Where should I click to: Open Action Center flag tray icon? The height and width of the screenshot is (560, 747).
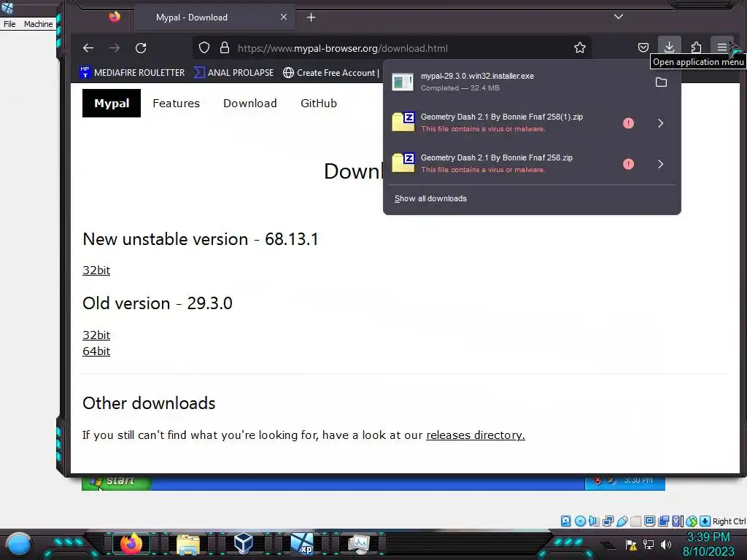[x=631, y=545]
